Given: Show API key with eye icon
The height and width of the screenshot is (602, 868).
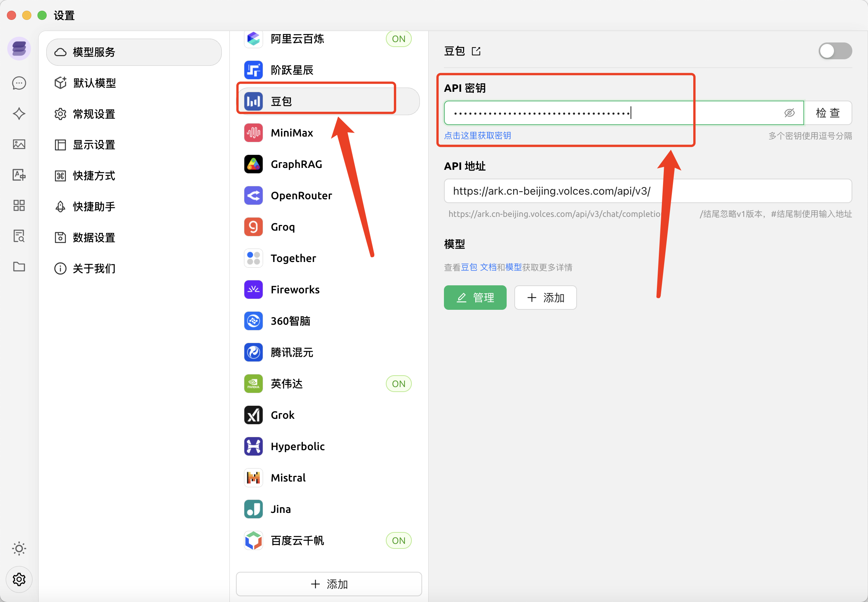Looking at the screenshot, I should tap(789, 113).
